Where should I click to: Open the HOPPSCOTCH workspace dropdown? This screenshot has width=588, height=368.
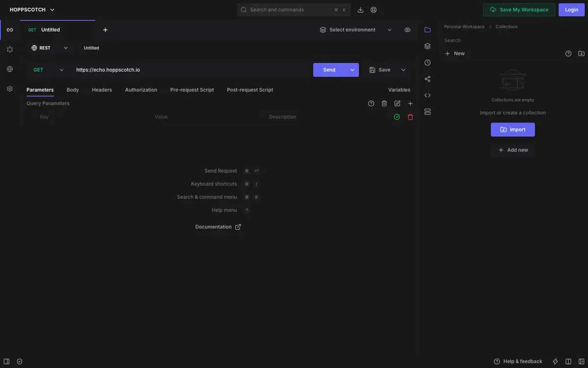coord(32,10)
